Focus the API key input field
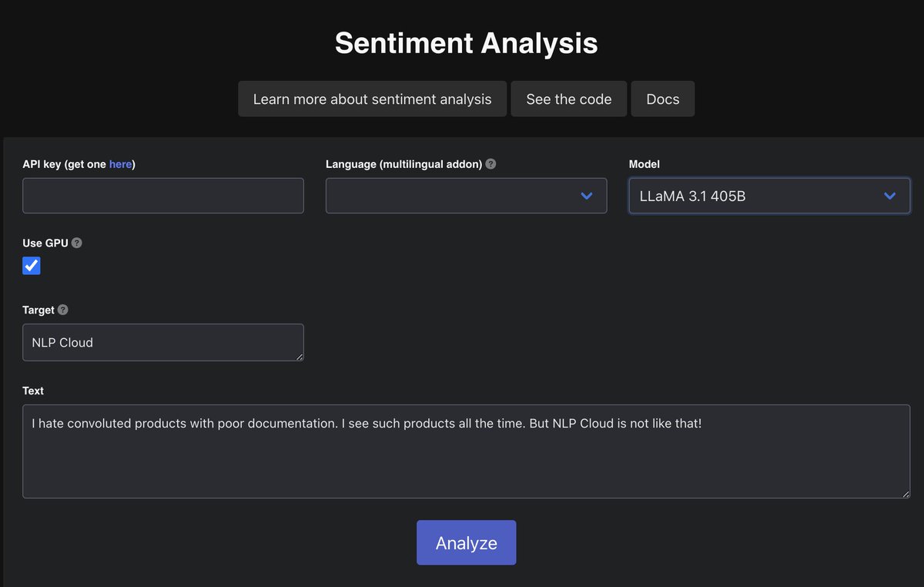 163,196
